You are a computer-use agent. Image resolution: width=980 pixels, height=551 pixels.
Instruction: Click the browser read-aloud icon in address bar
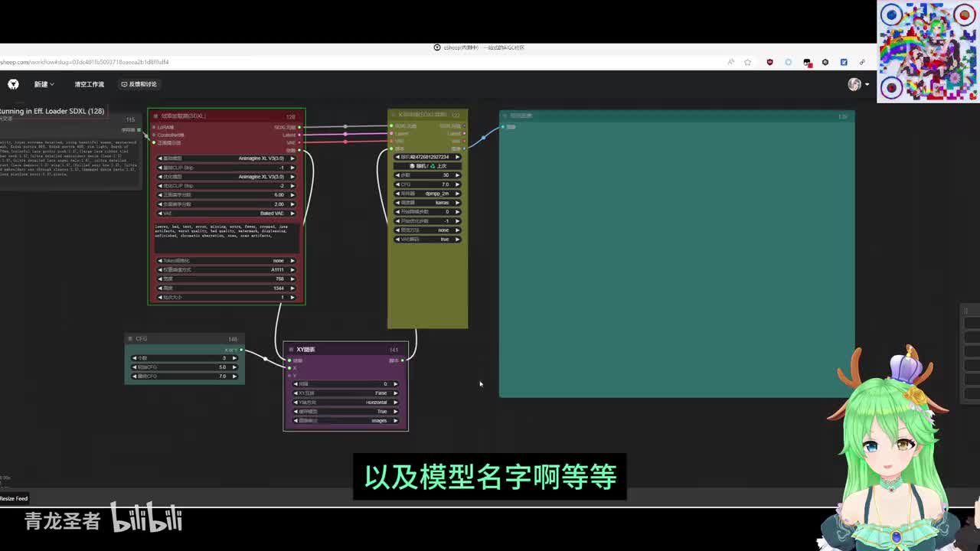(x=730, y=62)
